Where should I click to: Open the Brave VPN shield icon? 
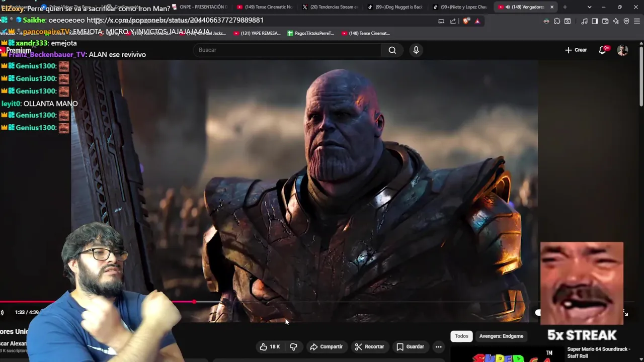click(626, 21)
